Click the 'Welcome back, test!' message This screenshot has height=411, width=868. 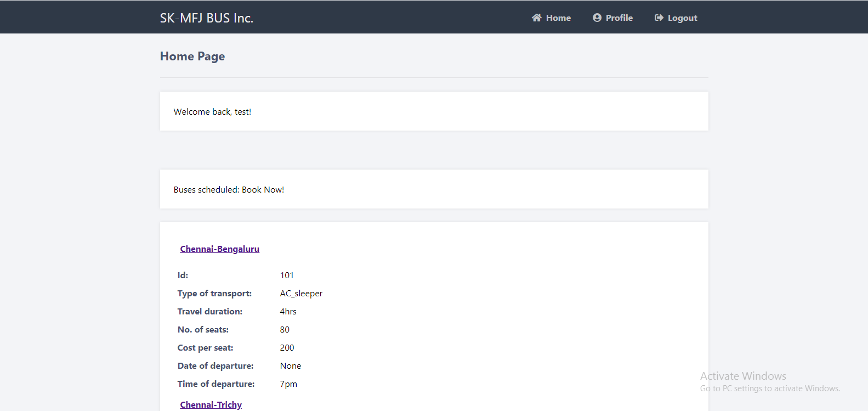(213, 111)
